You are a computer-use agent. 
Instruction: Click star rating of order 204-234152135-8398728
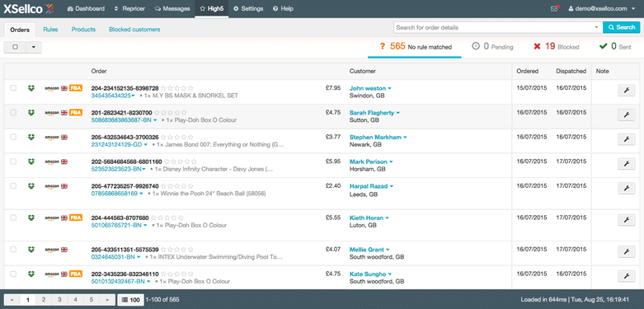tap(177, 88)
